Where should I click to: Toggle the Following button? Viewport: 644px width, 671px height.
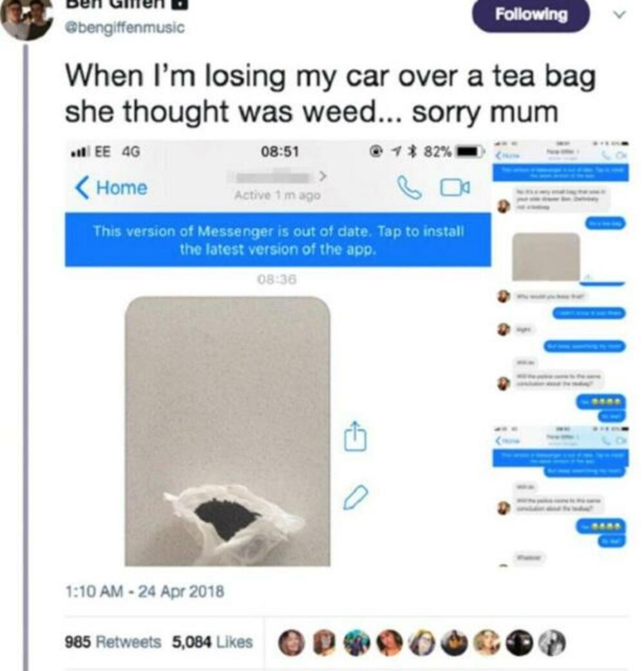coord(531,15)
